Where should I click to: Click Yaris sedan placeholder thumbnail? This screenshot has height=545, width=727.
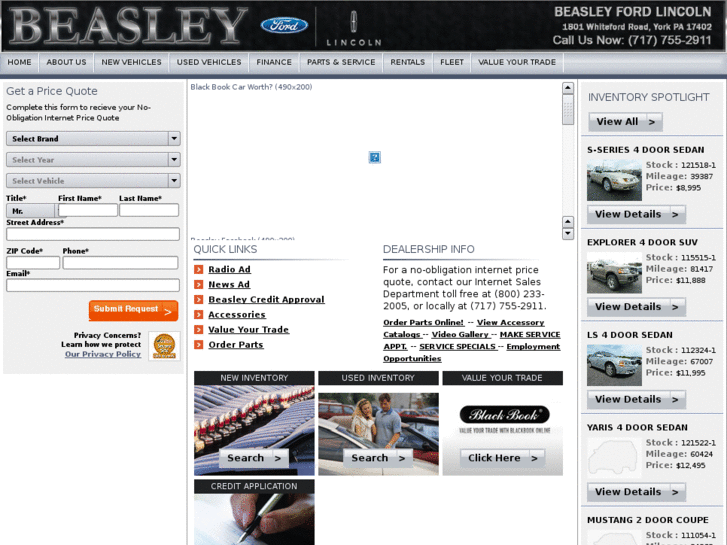[614, 458]
